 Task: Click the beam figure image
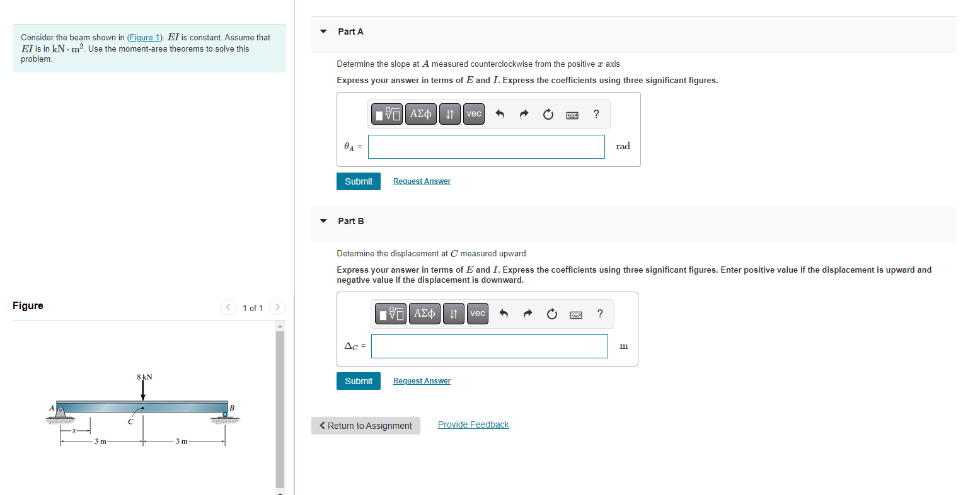(143, 410)
